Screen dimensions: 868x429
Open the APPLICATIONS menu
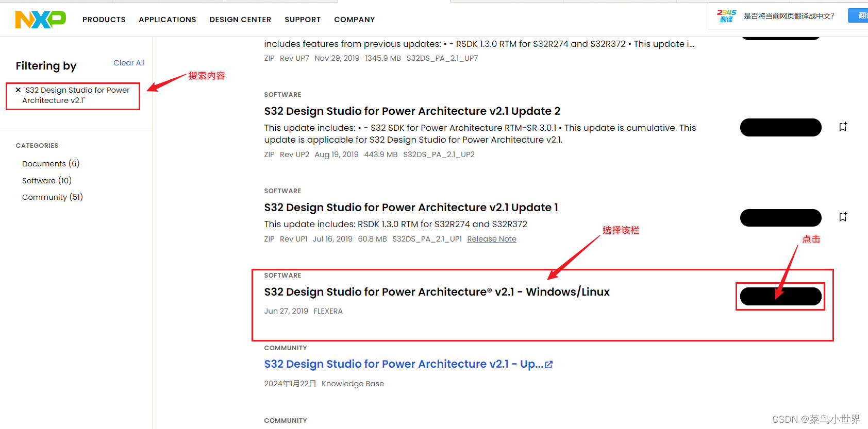pos(168,20)
